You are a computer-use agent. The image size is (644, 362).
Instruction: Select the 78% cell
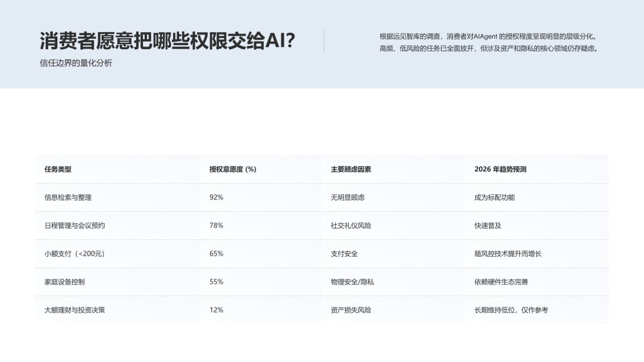pos(260,226)
